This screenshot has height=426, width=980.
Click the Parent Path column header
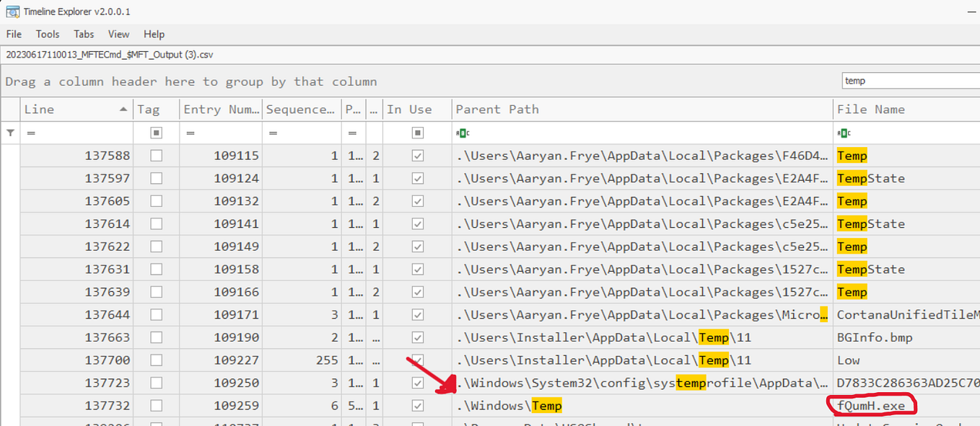(x=498, y=109)
